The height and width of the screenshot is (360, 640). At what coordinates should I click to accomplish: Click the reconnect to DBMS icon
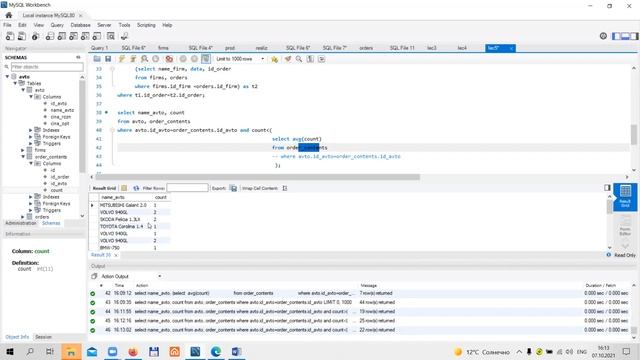tap(124, 36)
